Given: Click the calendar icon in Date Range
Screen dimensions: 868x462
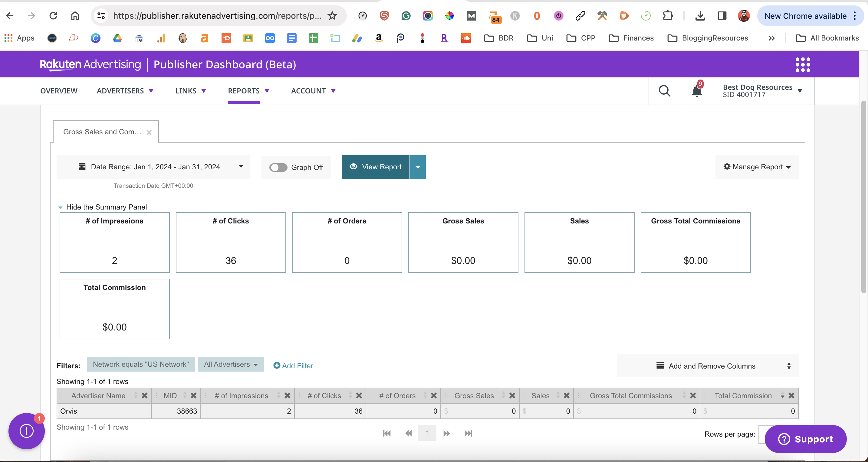Looking at the screenshot, I should 82,166.
